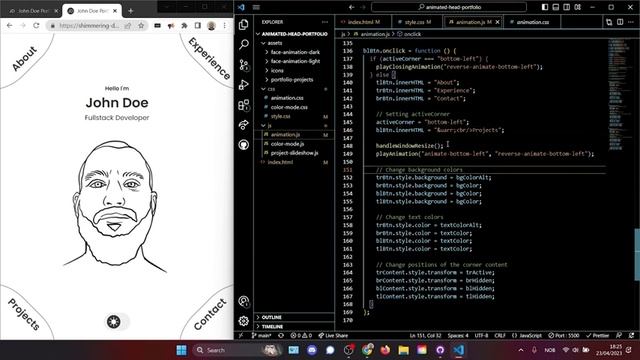Click the open changes icon in editor toolbar

point(609,22)
